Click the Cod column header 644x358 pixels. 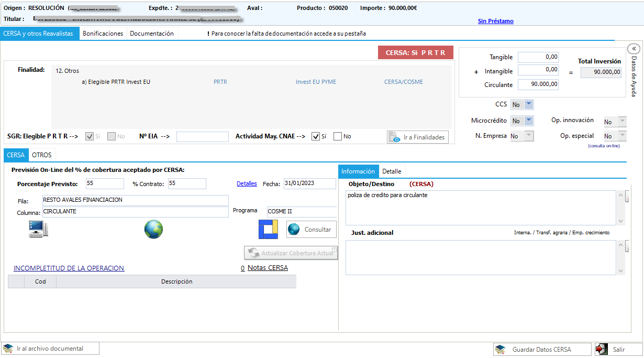coord(40,281)
